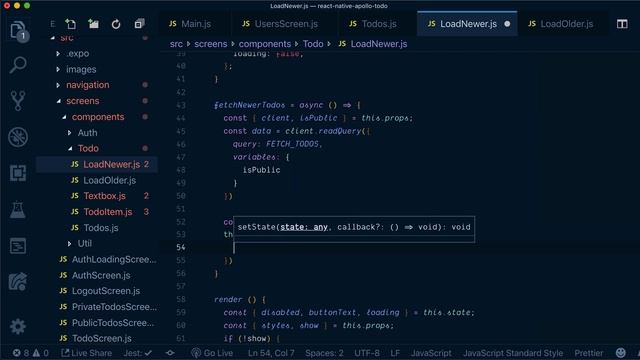
Task: Click the Jest status indicator
Action: point(138,353)
